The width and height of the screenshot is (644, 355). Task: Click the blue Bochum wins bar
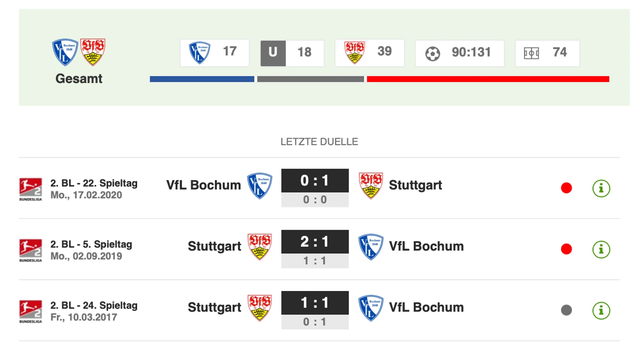tap(202, 79)
